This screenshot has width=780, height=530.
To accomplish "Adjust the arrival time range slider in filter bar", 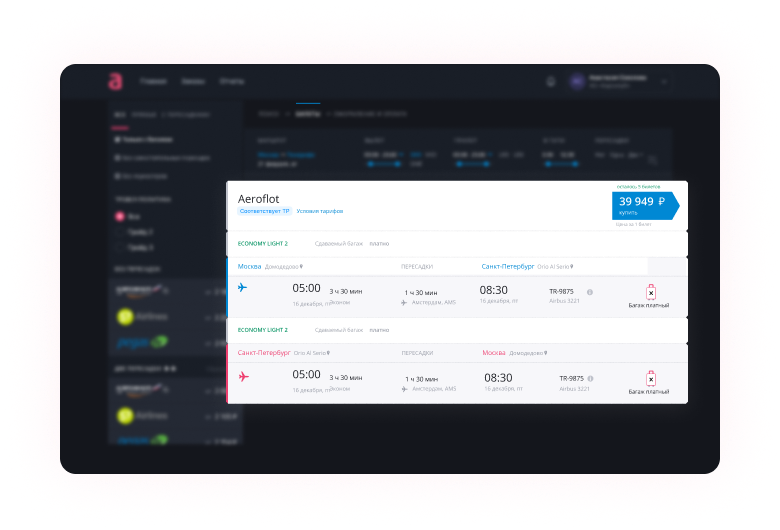I will point(473,164).
